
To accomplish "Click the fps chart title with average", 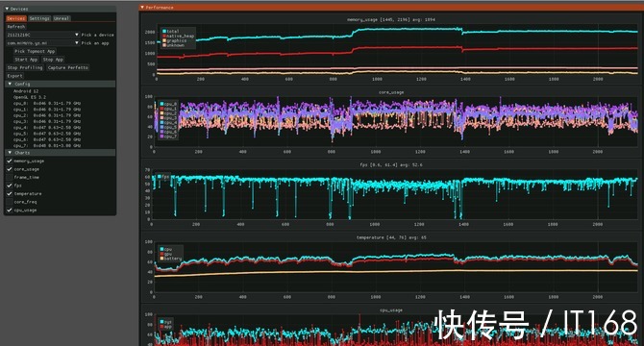I will (x=390, y=165).
